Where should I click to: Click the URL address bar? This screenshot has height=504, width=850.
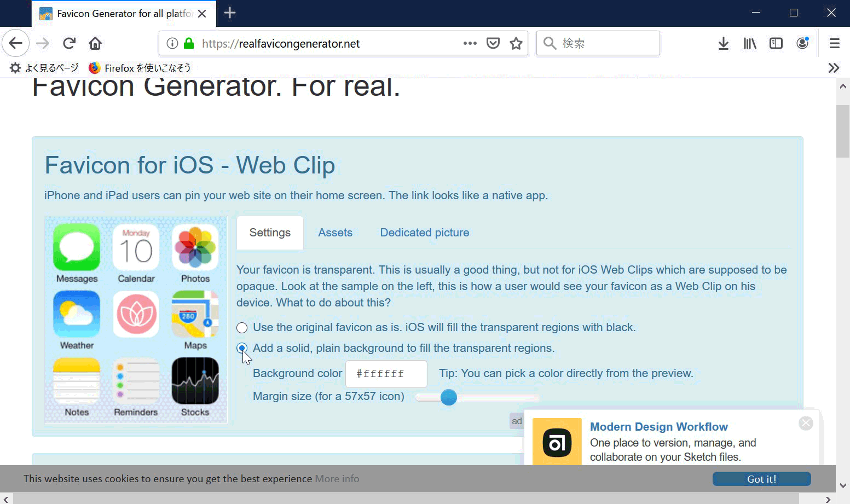click(x=343, y=43)
